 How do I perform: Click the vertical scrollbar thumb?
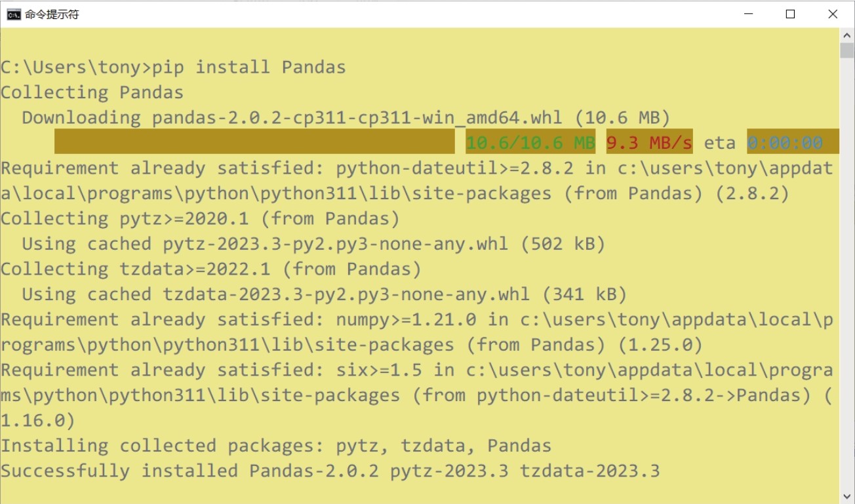[x=847, y=50]
